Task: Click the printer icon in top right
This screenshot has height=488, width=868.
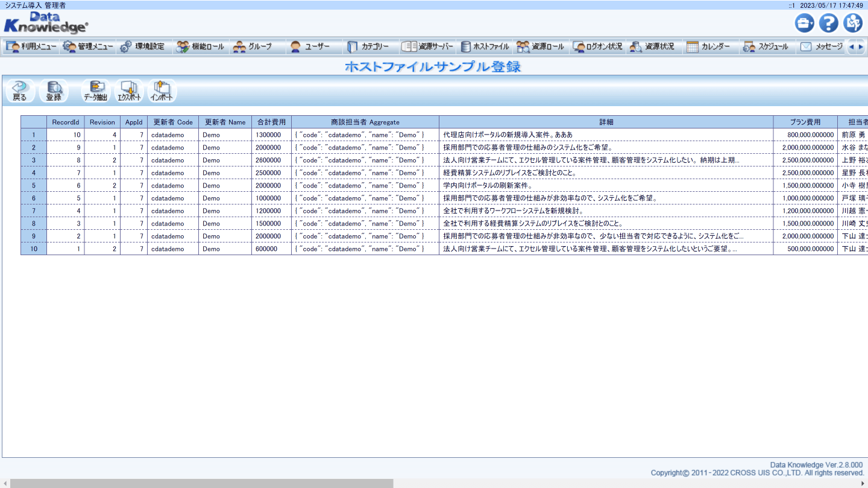Action: point(805,22)
